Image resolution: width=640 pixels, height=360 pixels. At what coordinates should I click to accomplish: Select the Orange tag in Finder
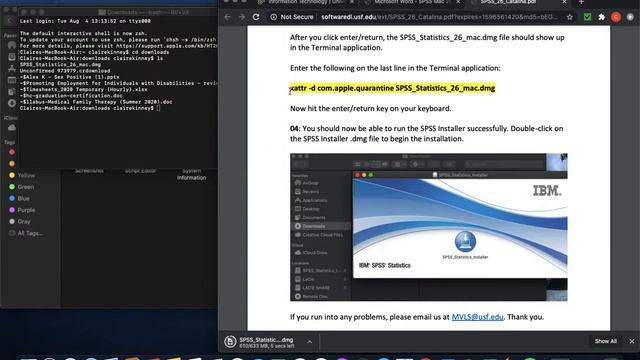(x=12, y=163)
